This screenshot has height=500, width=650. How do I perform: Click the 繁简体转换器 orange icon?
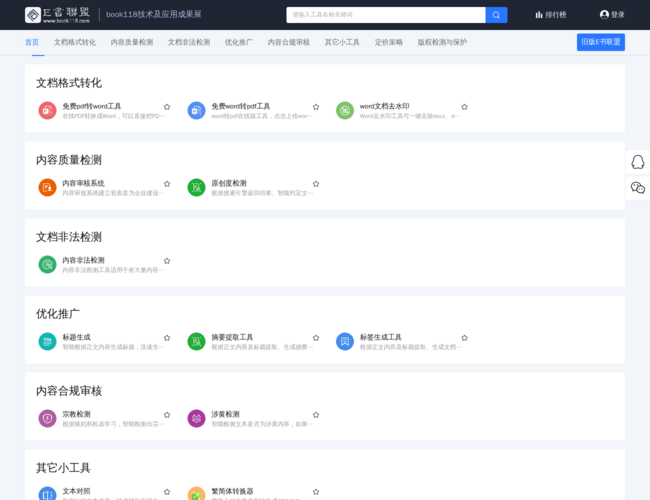coord(196,495)
